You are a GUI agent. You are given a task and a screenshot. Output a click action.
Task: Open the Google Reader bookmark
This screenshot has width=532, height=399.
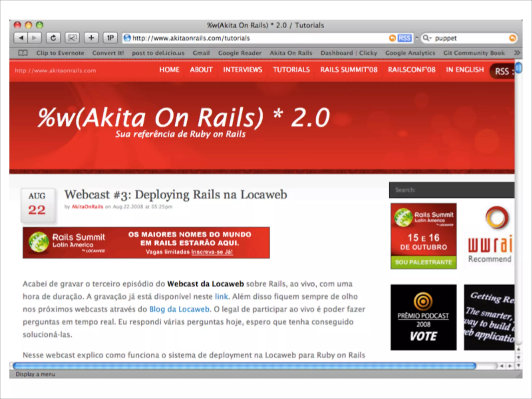pyautogui.click(x=240, y=53)
